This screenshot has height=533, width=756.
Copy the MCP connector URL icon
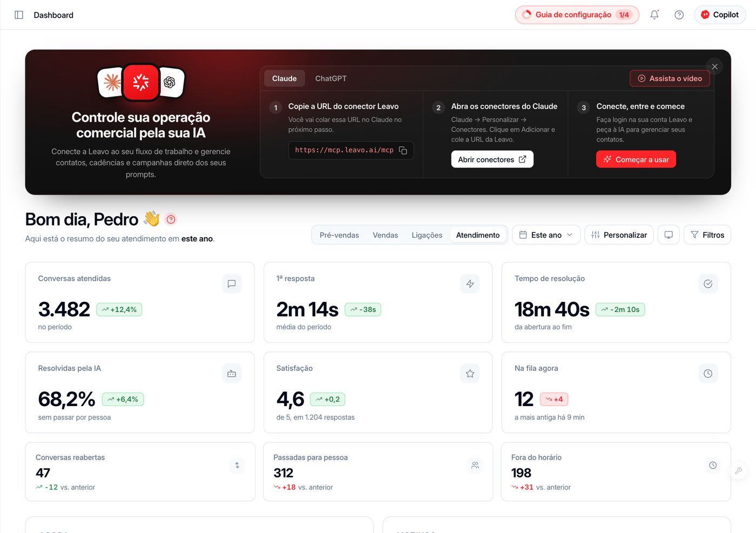tap(403, 150)
